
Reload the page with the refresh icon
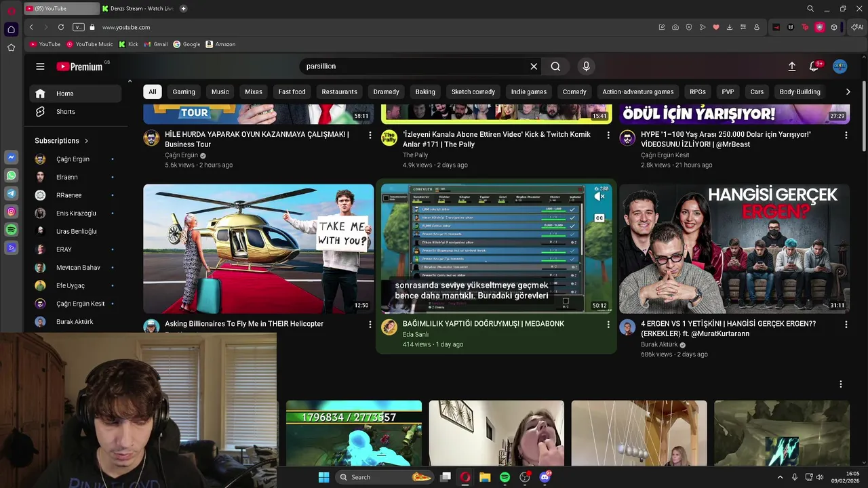(61, 27)
